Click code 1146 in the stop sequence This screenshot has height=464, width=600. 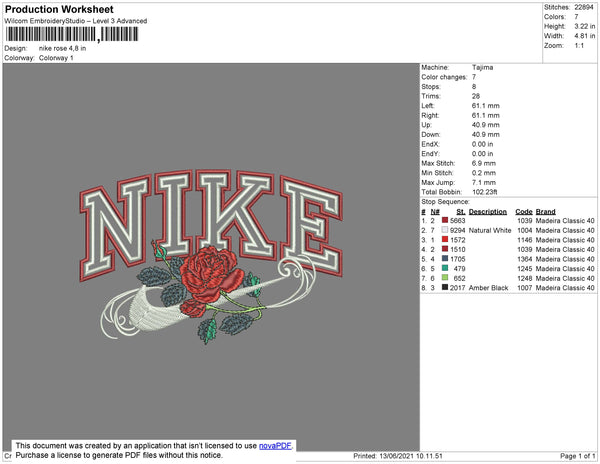(x=525, y=240)
